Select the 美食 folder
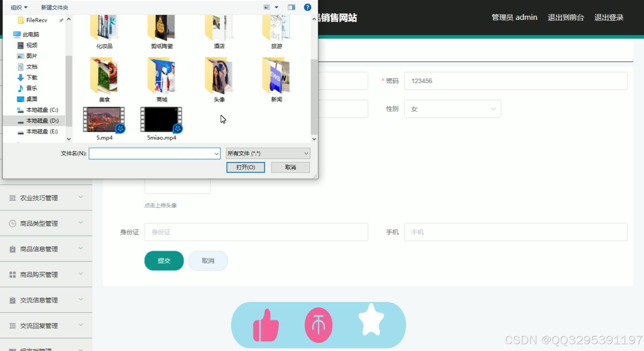The height and width of the screenshot is (351, 644). pos(104,80)
